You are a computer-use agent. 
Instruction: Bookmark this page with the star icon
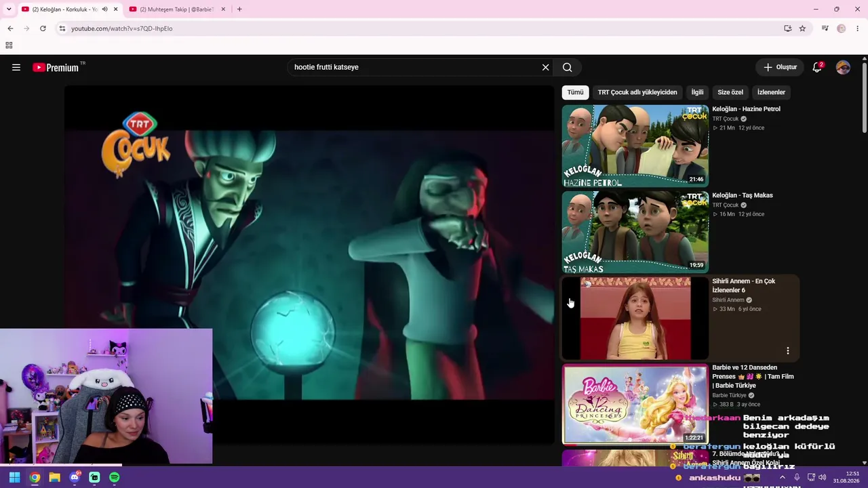coord(802,28)
